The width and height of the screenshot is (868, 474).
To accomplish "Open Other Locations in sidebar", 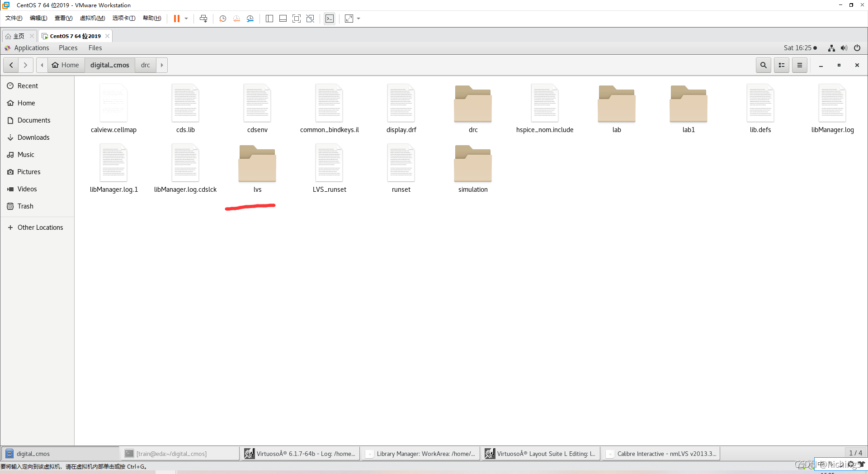I will (x=40, y=228).
